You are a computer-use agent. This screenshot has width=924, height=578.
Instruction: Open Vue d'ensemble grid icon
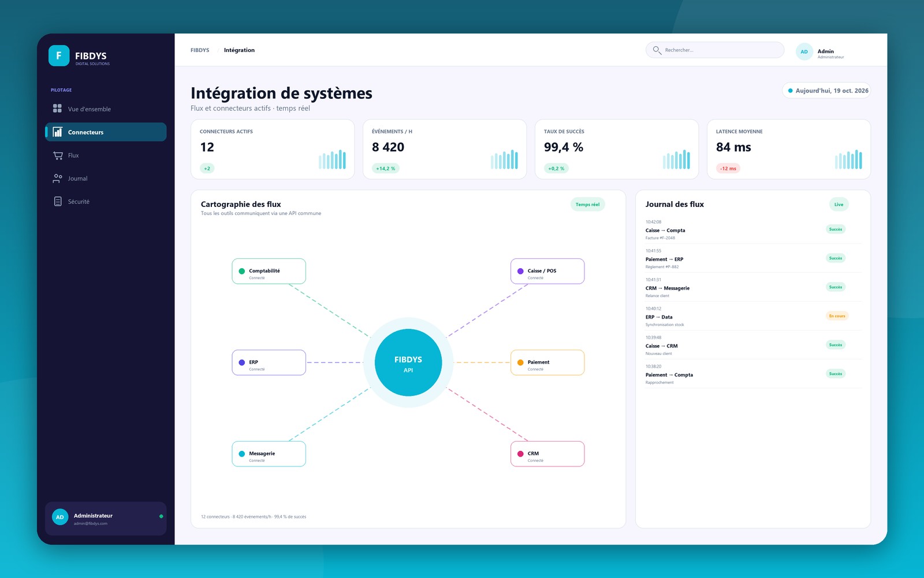pyautogui.click(x=57, y=108)
